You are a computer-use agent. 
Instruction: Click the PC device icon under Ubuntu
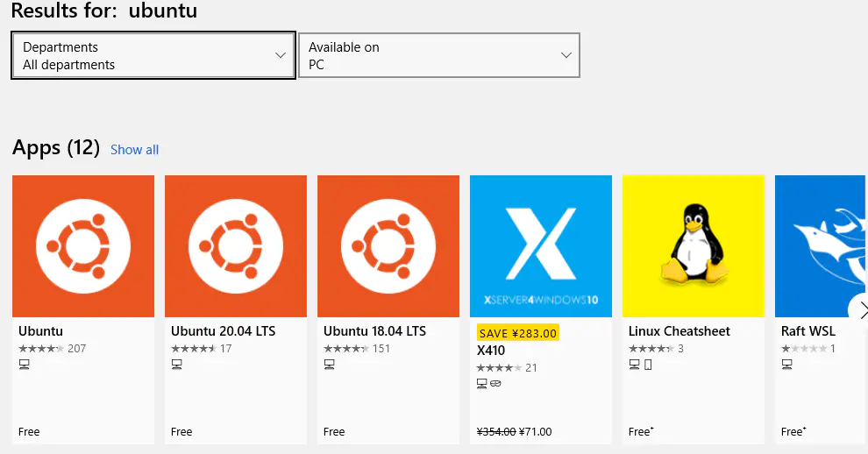[25, 365]
